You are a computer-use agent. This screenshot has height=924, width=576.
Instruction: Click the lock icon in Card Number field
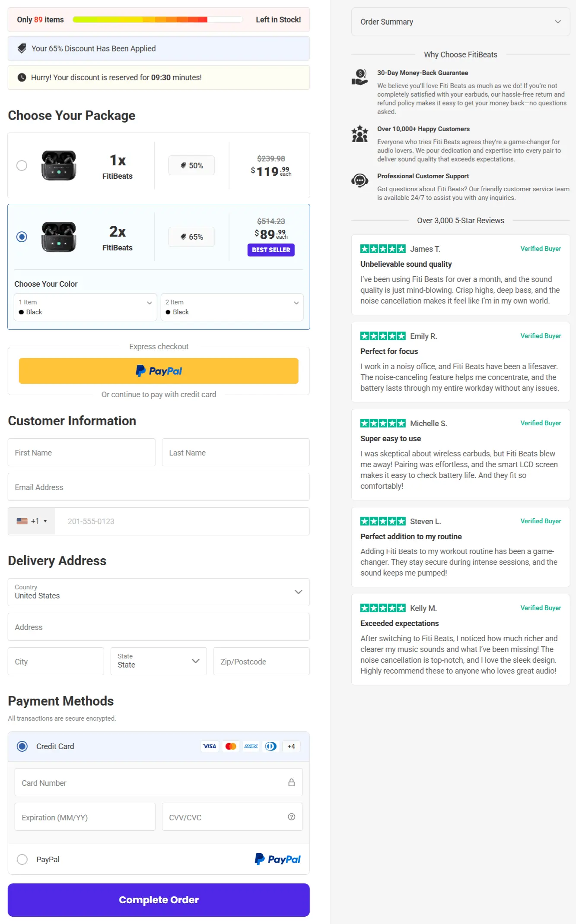click(292, 782)
